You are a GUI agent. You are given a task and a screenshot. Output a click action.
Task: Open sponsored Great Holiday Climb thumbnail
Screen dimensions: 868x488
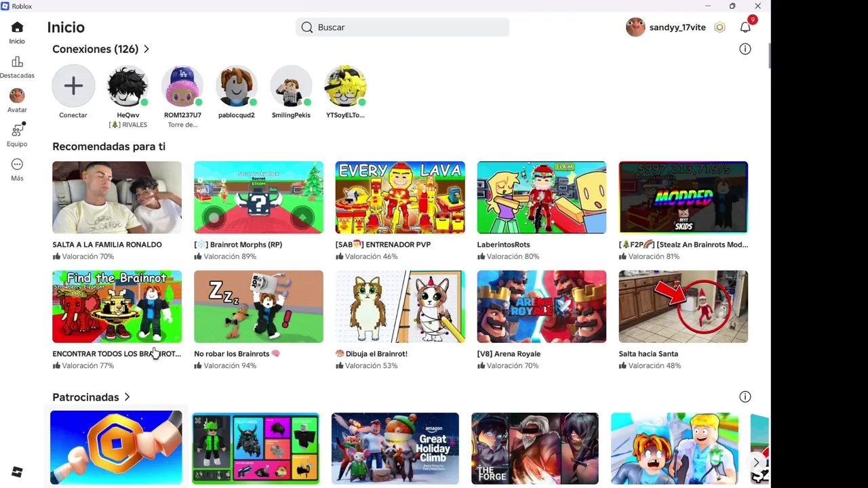tap(395, 448)
